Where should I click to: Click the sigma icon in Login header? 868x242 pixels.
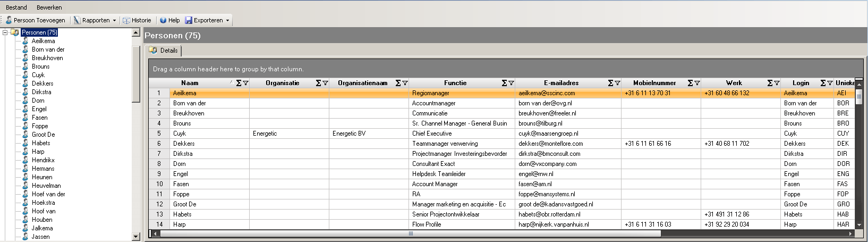tap(823, 83)
